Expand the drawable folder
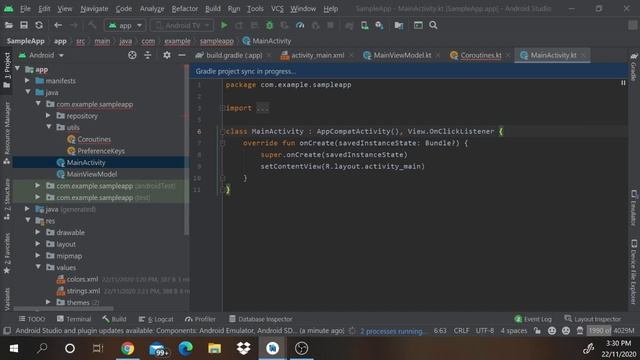Image resolution: width=640 pixels, height=360 pixels. pyautogui.click(x=38, y=232)
